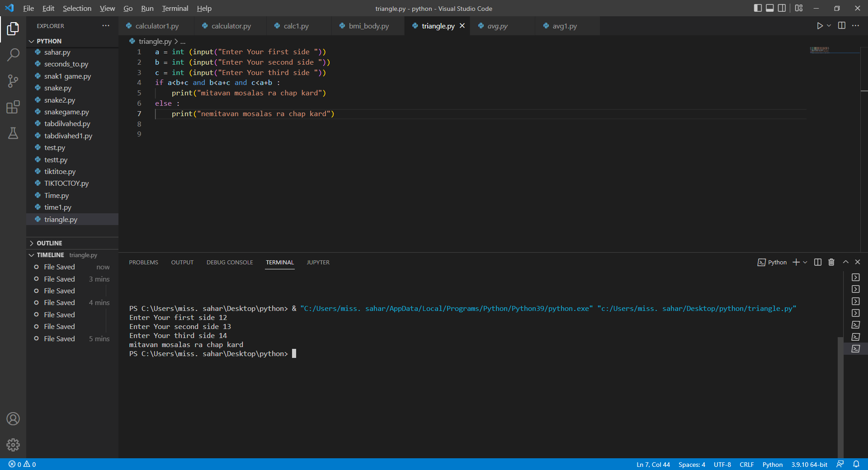
Task: Toggle the panel visibility icon in title bar
Action: [769, 8]
